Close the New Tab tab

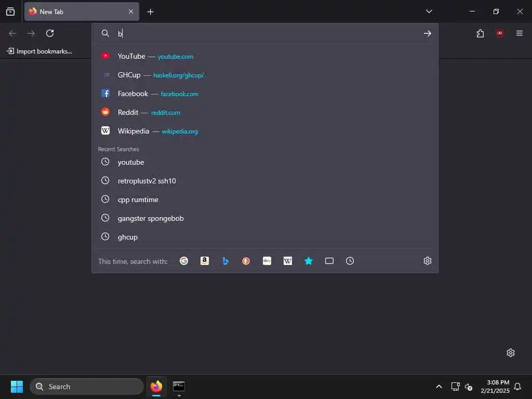coord(131,11)
